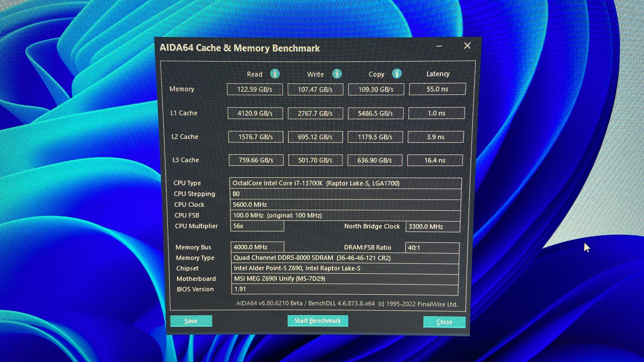Click L1 Cache Latency value 1.0 ns

tap(437, 113)
